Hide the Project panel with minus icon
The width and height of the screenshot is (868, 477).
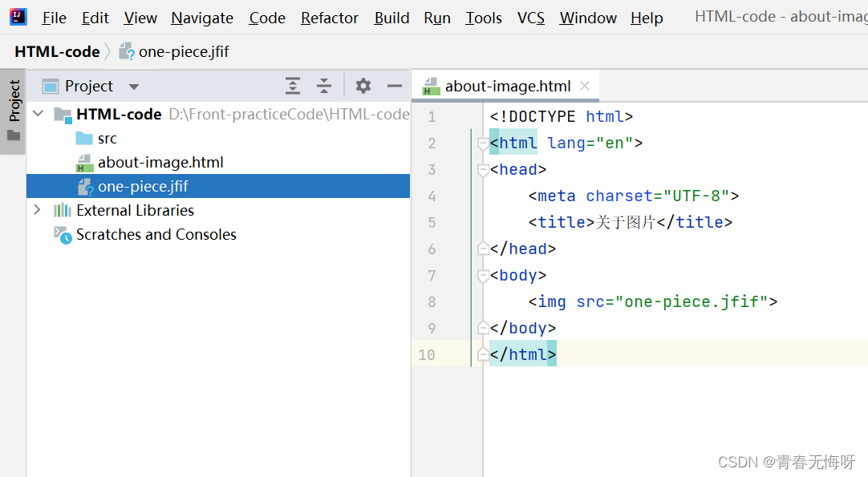click(x=394, y=86)
